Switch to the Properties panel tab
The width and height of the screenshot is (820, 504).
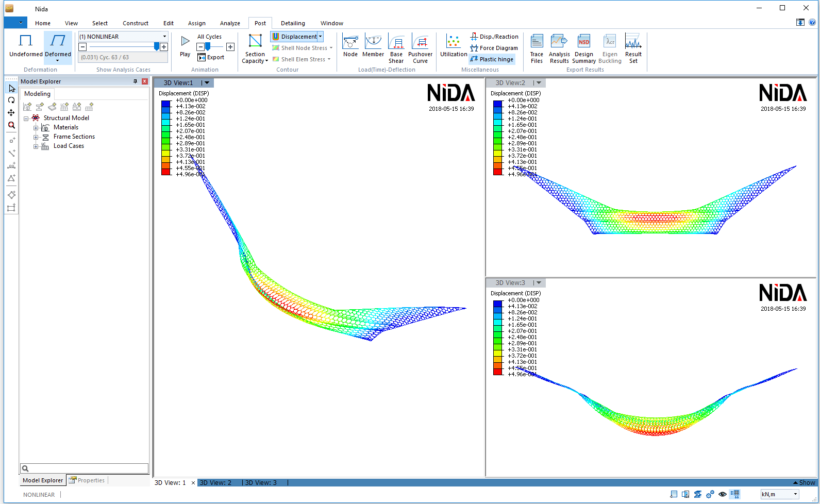[x=87, y=480]
